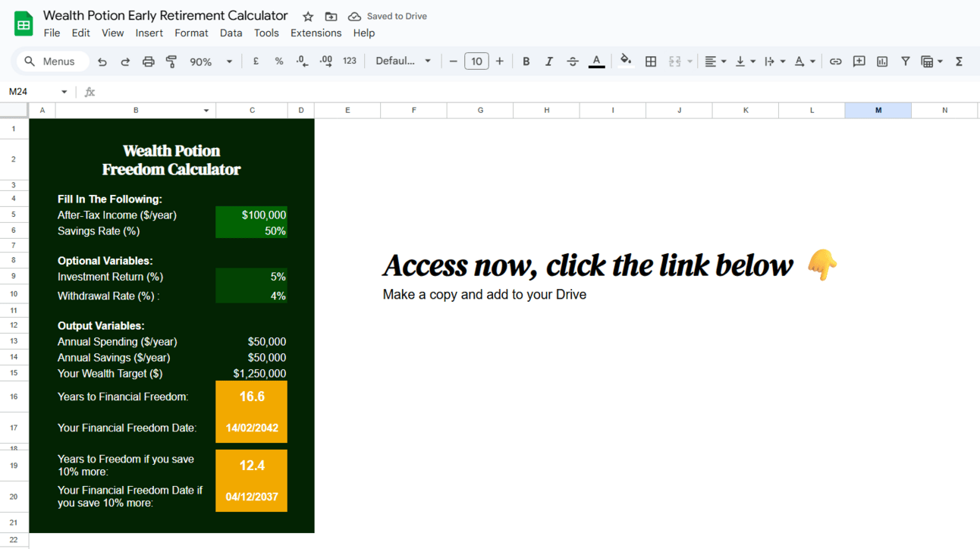Format selected cells as percent
The height and width of the screenshot is (549, 980).
pyautogui.click(x=279, y=61)
